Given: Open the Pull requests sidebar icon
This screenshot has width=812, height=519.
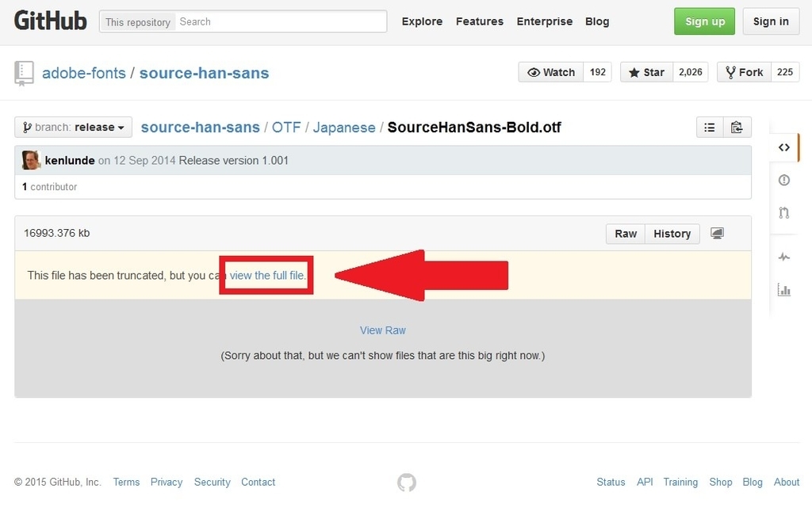Looking at the screenshot, I should click(784, 212).
